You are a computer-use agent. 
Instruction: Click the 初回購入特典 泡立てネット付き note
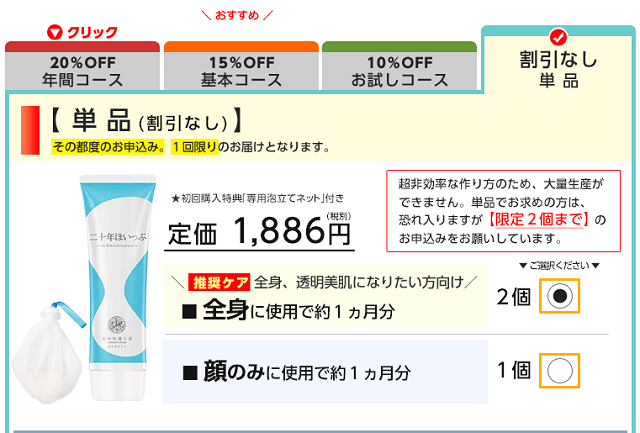click(x=258, y=198)
